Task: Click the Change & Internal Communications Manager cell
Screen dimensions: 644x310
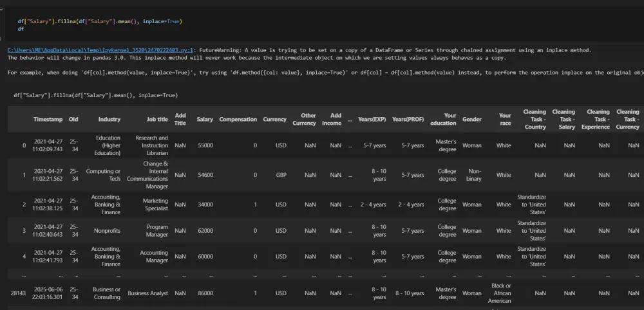Action: 147,175
